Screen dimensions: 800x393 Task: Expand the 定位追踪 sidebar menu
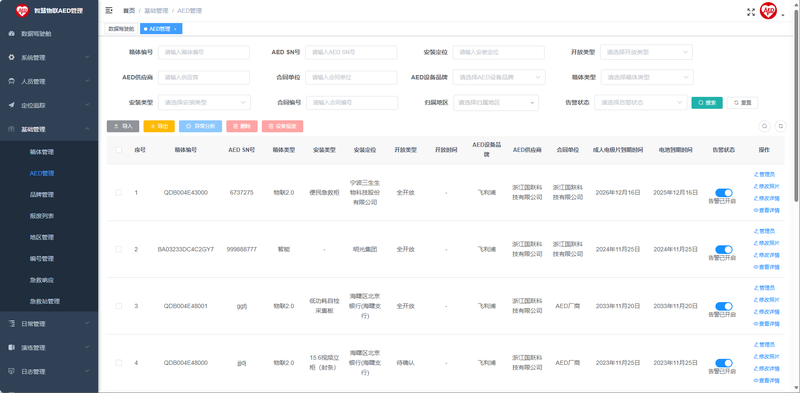click(x=49, y=105)
